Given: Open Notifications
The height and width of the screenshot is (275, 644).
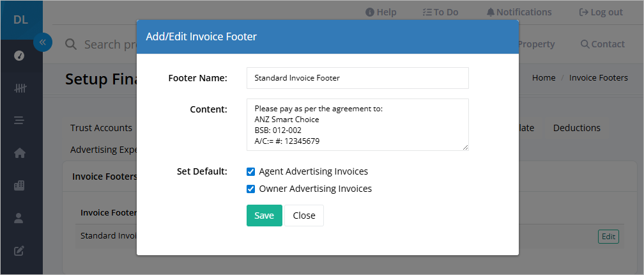Looking at the screenshot, I should (519, 12).
